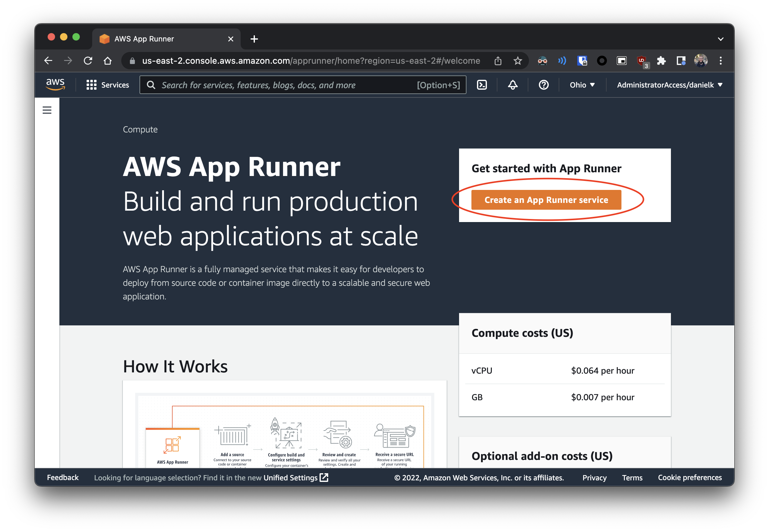Click Create an App Runner service
This screenshot has width=769, height=532.
pyautogui.click(x=546, y=200)
